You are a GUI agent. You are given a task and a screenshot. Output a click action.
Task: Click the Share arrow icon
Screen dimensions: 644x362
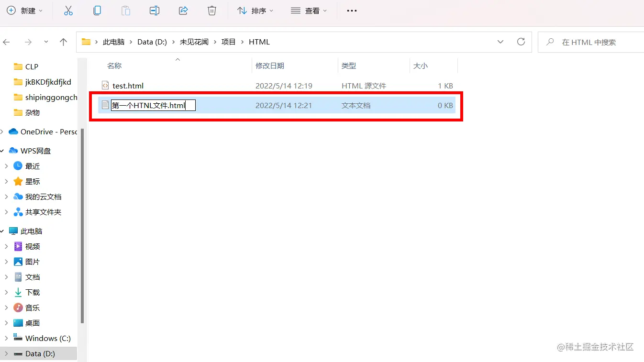(183, 11)
